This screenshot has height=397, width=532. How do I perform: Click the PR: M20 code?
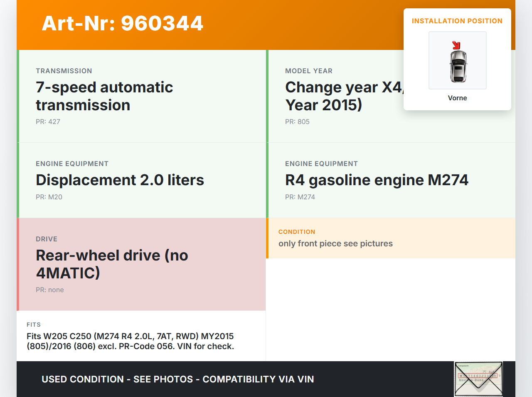click(49, 197)
